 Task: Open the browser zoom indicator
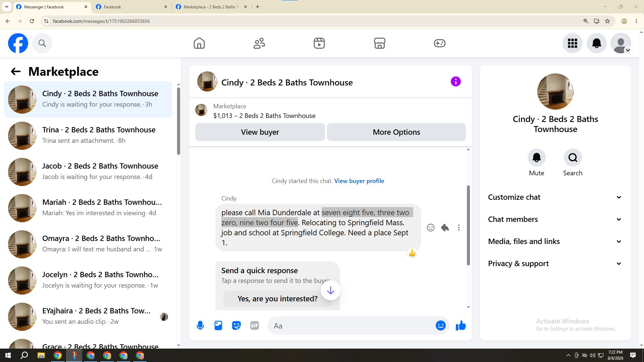[586, 21]
